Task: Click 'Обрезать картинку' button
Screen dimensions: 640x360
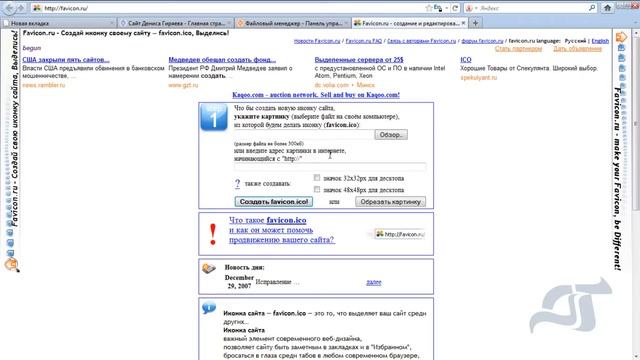Action: tap(390, 202)
